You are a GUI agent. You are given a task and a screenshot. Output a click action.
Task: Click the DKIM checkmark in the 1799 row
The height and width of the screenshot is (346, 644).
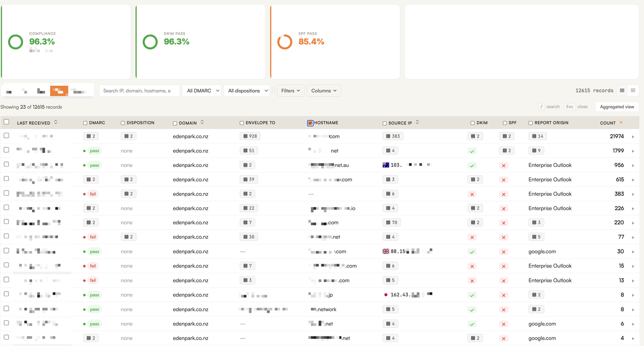tap(472, 151)
